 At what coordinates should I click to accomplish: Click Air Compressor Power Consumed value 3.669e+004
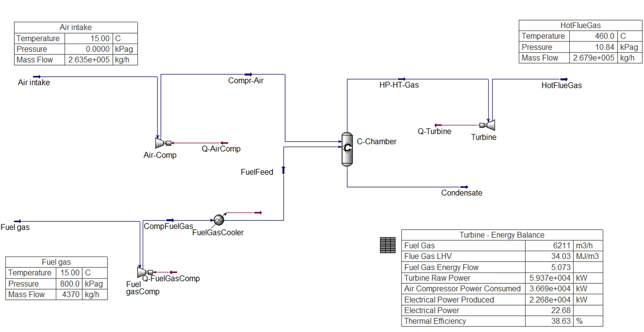tap(550, 289)
